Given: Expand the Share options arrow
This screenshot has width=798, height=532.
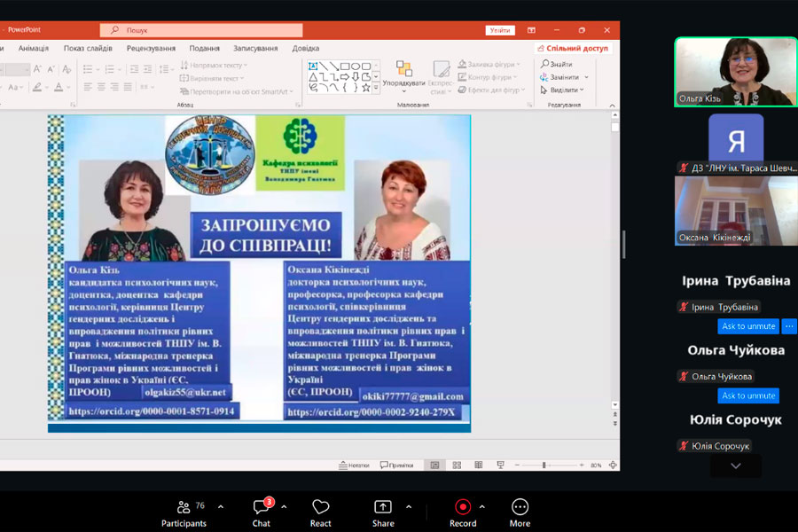Looking at the screenshot, I should [409, 507].
